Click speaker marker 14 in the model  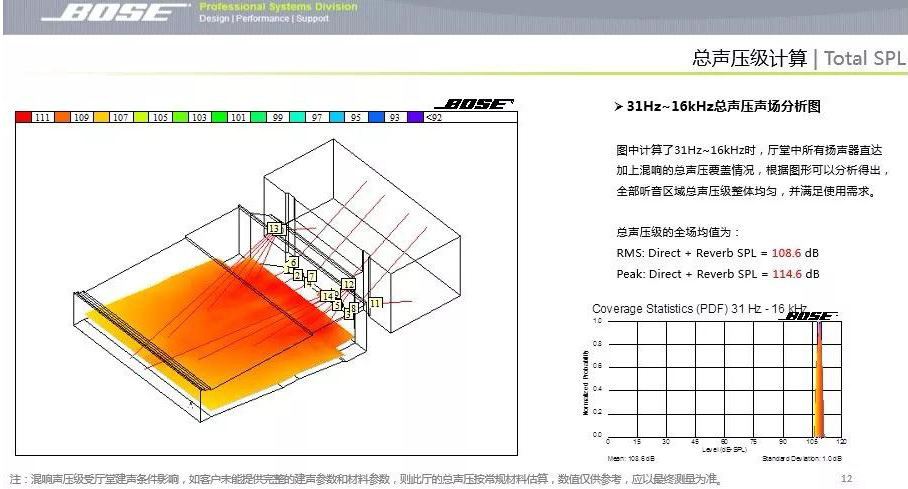click(x=328, y=296)
